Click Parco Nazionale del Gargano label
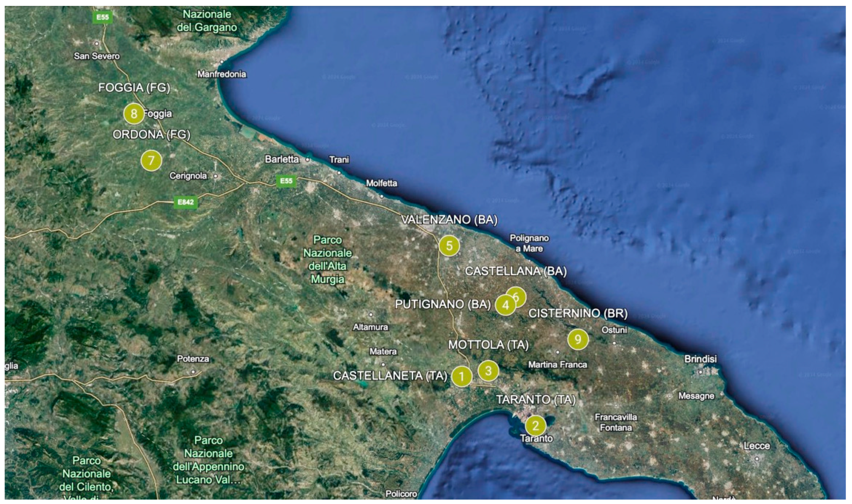 tap(206, 21)
